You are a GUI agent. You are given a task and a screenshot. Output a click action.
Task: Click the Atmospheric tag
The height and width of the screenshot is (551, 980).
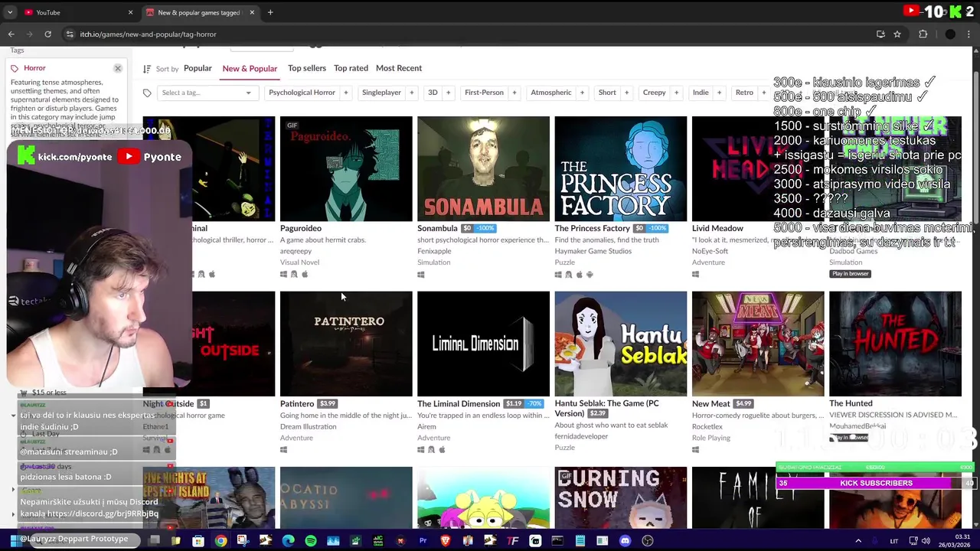pos(551,93)
